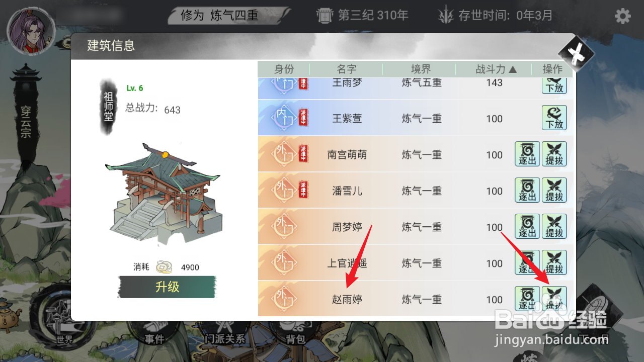The image size is (644, 362).
Task: Expel 南宫萌萌 using 逐出 icon
Action: [x=527, y=154]
